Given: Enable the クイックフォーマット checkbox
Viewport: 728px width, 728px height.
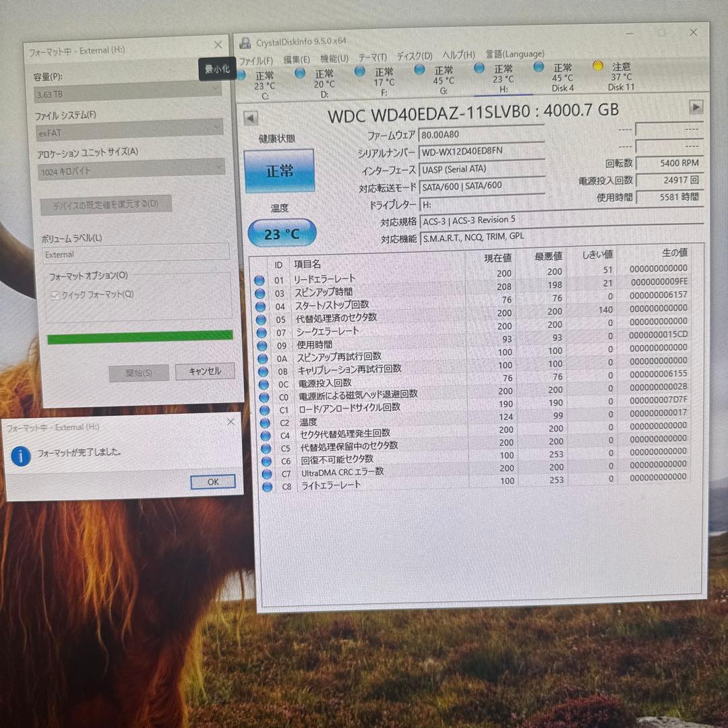Looking at the screenshot, I should pos(55,295).
